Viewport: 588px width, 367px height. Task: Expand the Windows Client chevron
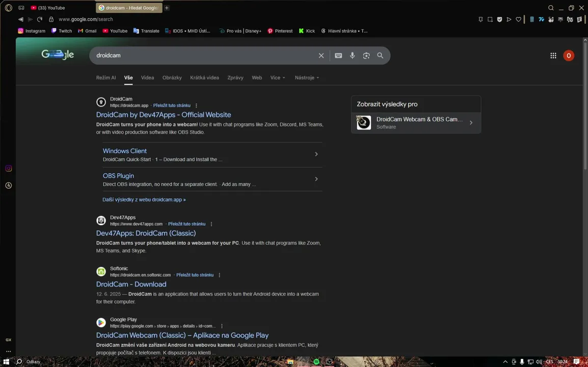[x=316, y=154]
